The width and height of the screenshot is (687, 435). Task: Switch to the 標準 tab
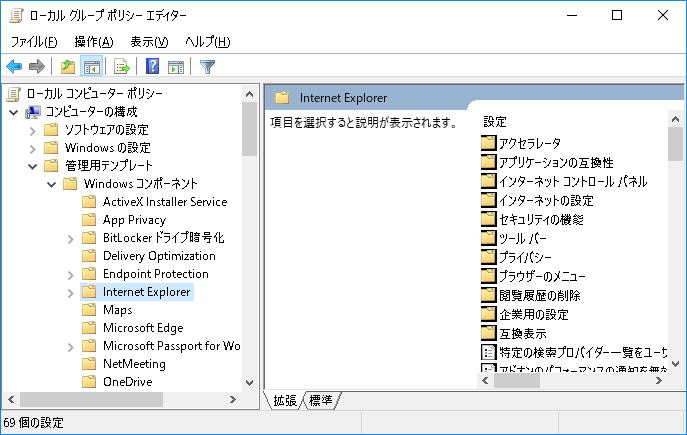tap(321, 400)
